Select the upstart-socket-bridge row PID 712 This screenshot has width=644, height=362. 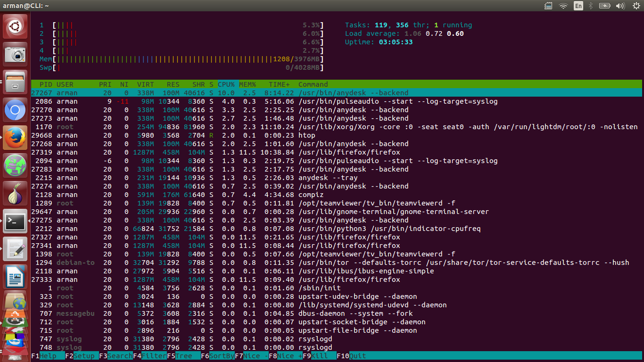coord(337,322)
